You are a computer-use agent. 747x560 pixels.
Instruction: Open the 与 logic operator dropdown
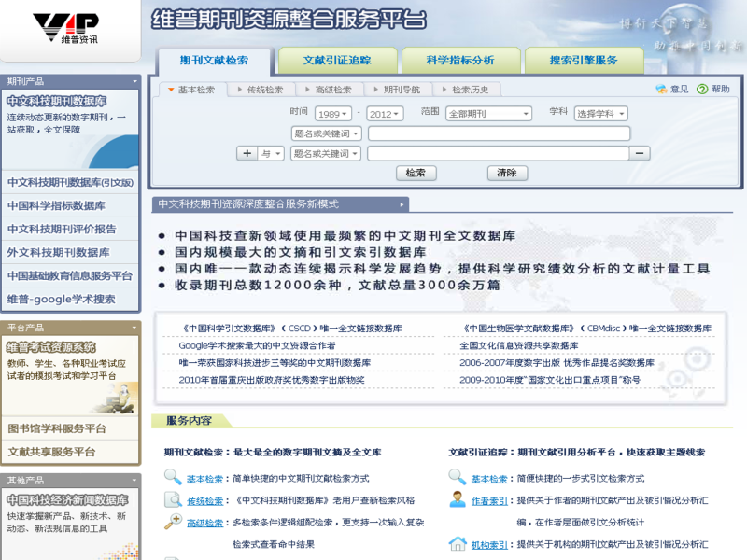pos(271,153)
